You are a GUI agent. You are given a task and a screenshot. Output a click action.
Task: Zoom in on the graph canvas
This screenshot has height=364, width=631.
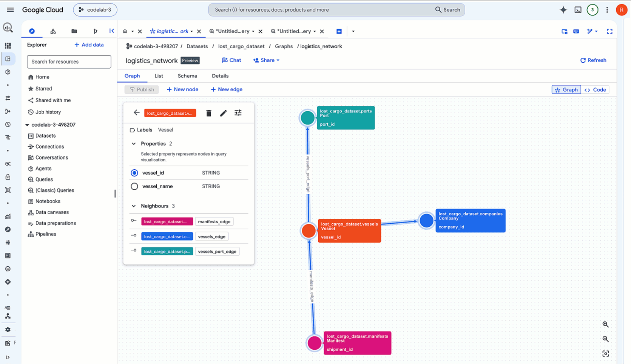(x=606, y=324)
